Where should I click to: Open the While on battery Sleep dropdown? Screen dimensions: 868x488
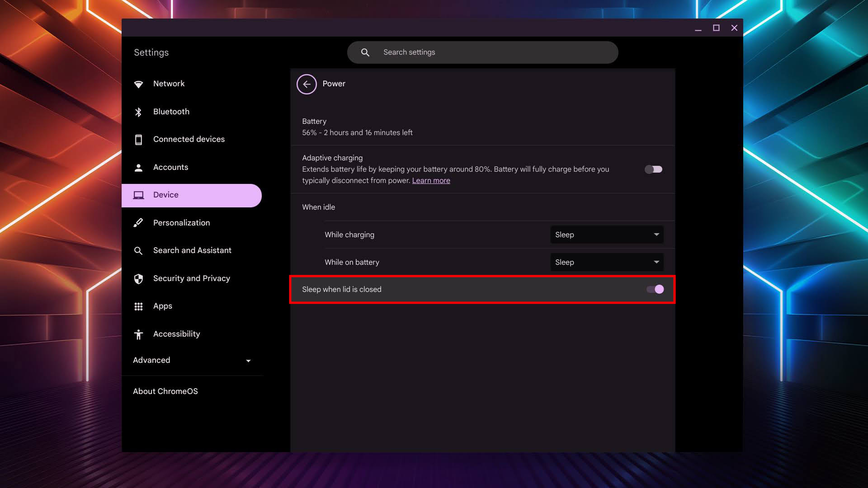tap(607, 262)
